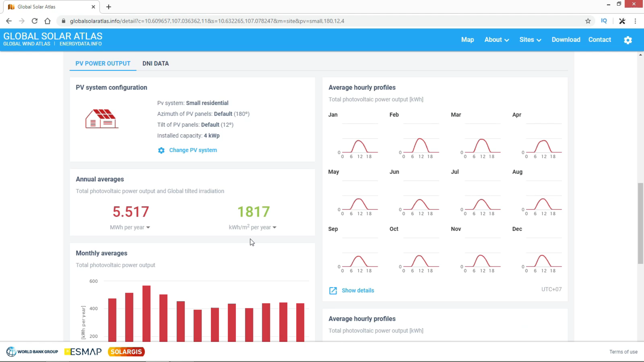This screenshot has width=644, height=362.
Task: Click the Terms of use link
Action: coord(623,352)
